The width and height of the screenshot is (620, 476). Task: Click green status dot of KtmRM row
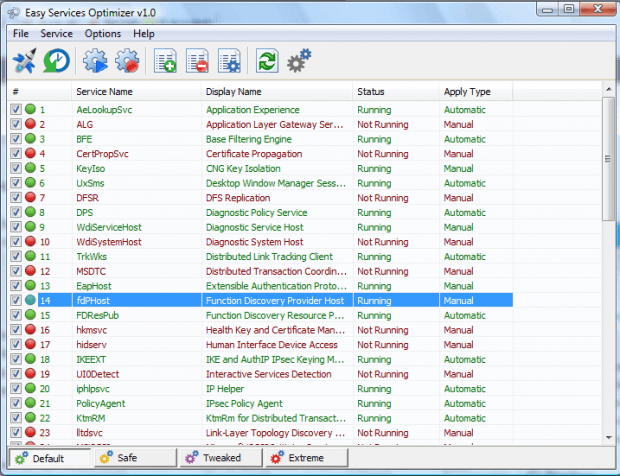pos(30,417)
